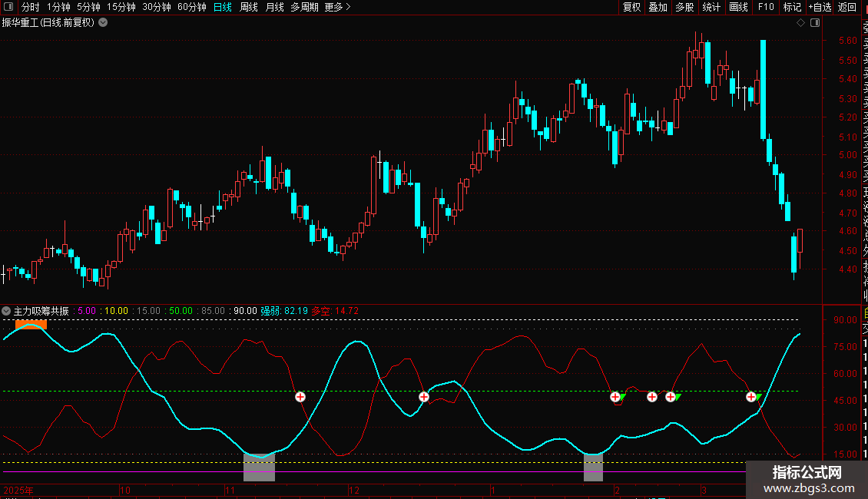Image resolution: width=868 pixels, height=499 pixels.
Task: Expand the 振华重工 chart settings dropdown
Action: [x=103, y=22]
